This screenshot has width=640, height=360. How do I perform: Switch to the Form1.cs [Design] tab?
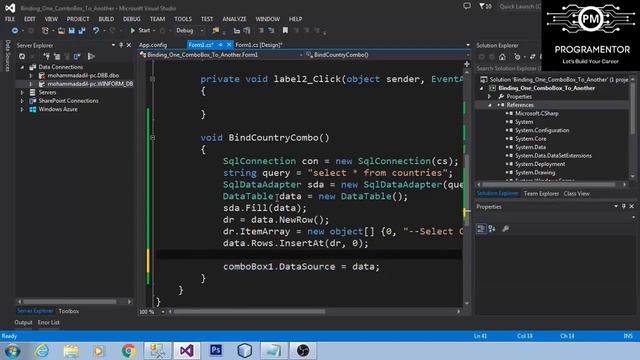tap(259, 45)
